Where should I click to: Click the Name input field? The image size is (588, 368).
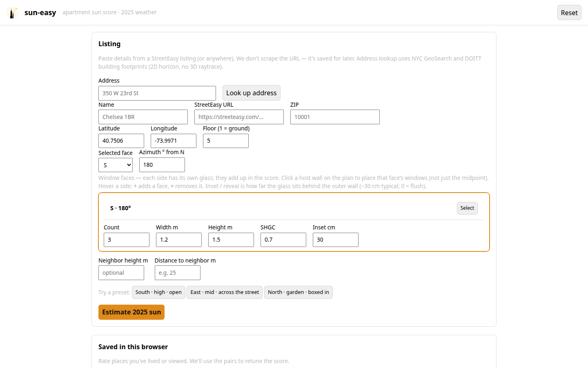[x=143, y=117]
